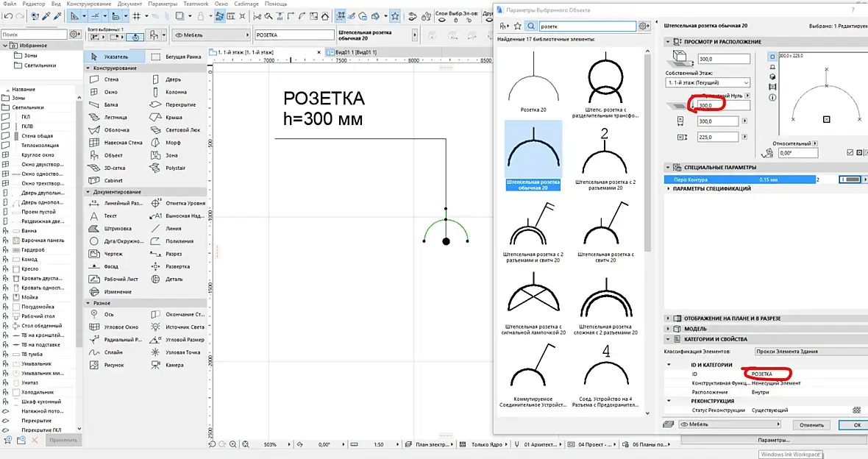Click the Перо Контура pen swatch
Viewport: 868px width, 459px height.
[x=849, y=179]
